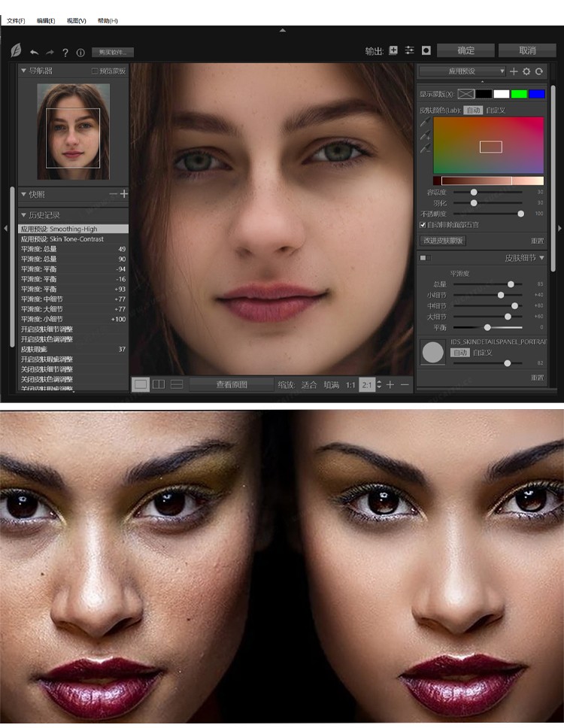Choose the blue mask color swatch

pyautogui.click(x=537, y=94)
